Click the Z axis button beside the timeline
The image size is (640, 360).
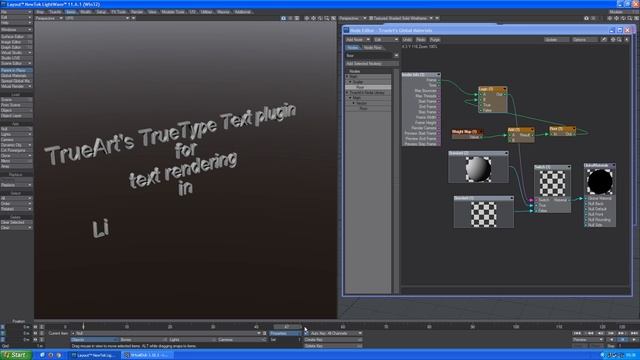tap(2, 339)
